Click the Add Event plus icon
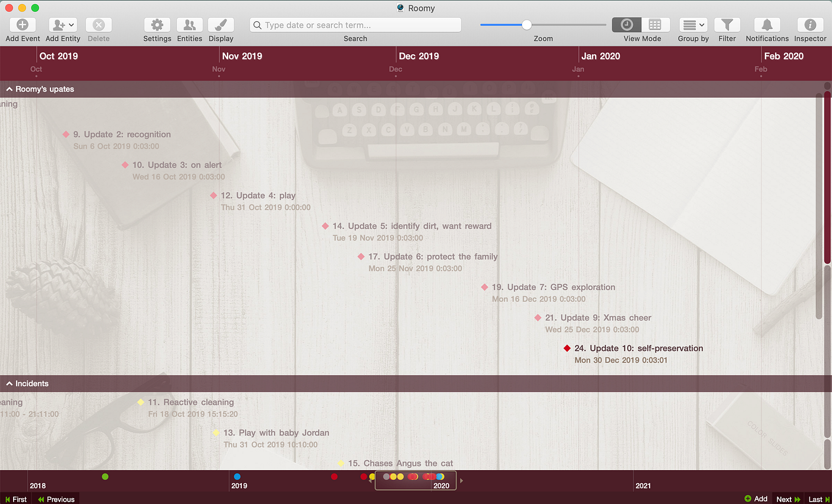Viewport: 832px width, 504px height. pyautogui.click(x=23, y=25)
